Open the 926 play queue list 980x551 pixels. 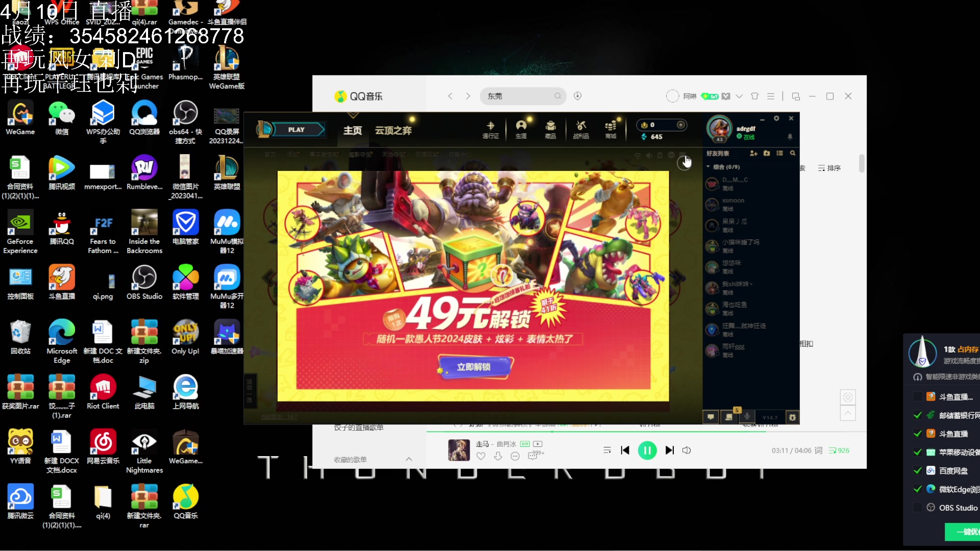[x=839, y=450]
